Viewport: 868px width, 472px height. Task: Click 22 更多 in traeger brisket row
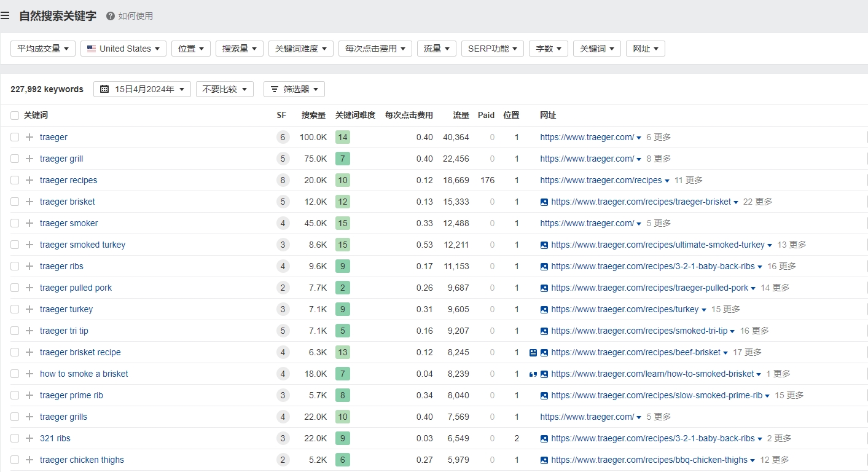coord(757,202)
